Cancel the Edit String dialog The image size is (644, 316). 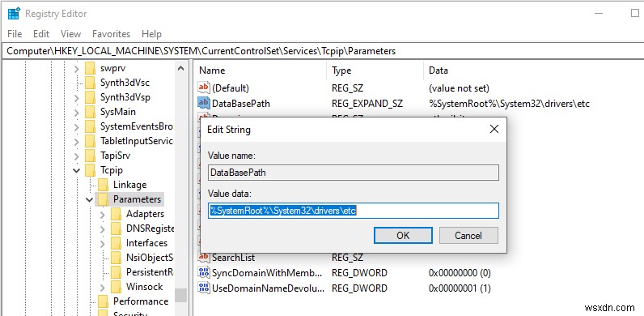click(468, 235)
